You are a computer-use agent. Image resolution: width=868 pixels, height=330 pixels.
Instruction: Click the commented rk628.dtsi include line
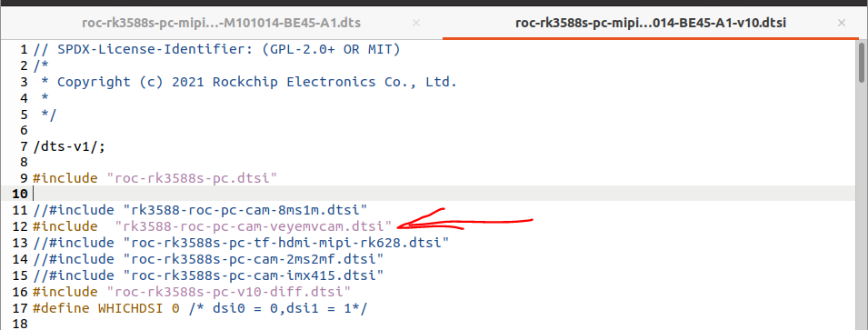tap(241, 242)
